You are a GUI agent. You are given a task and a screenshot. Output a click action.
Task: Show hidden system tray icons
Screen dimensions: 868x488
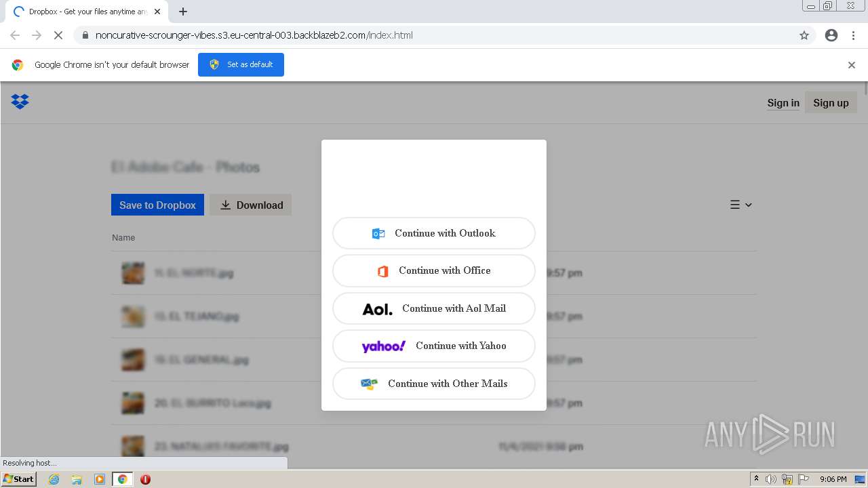tap(756, 479)
